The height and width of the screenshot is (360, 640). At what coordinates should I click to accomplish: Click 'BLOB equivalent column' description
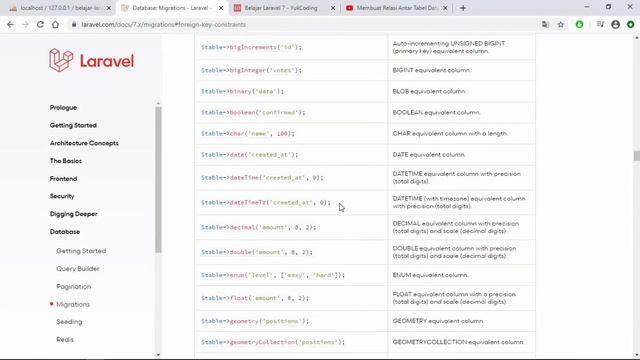(x=429, y=91)
